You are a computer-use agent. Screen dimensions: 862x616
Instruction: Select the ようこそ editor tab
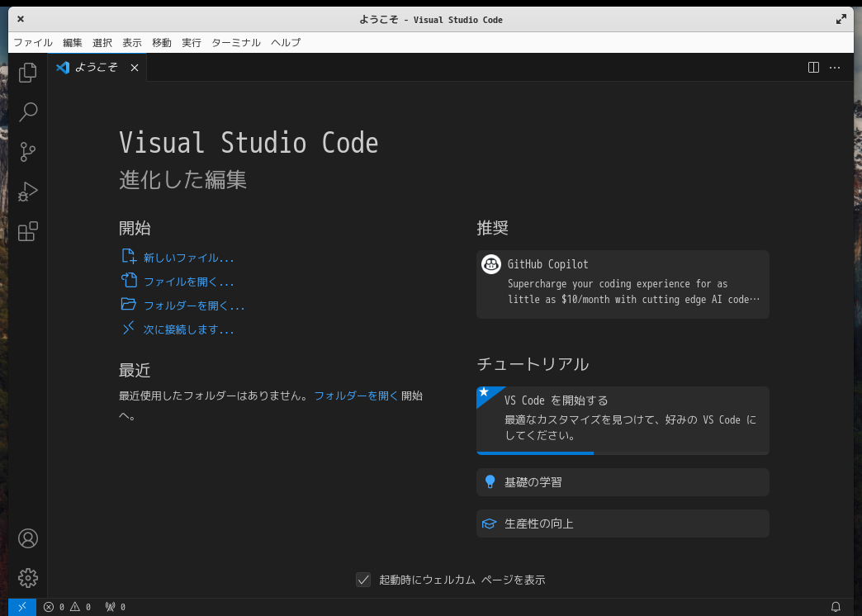click(x=97, y=68)
